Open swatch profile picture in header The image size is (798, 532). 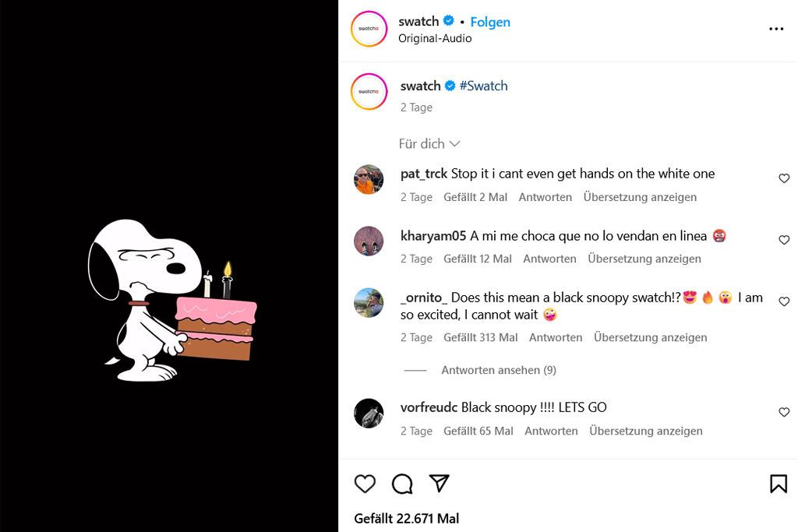pos(369,29)
